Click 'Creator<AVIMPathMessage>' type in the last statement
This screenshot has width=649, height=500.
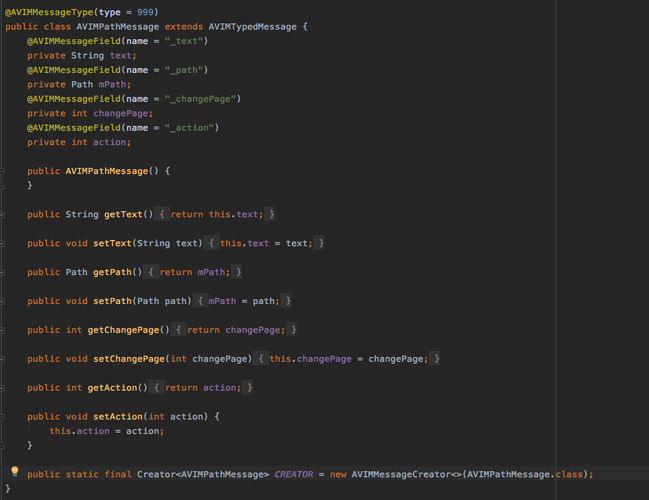(x=203, y=474)
